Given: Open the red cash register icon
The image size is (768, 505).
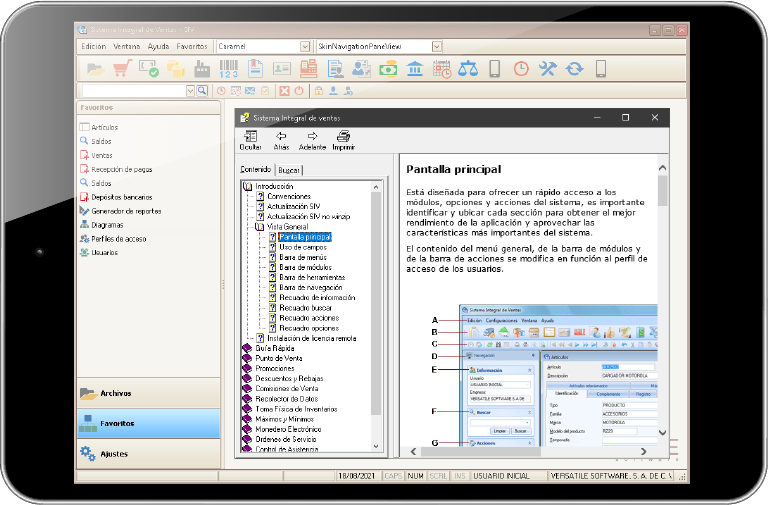Looking at the screenshot, I should tap(309, 69).
